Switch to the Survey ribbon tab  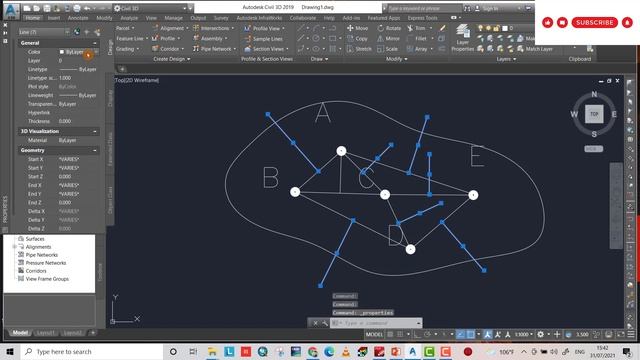pos(221,18)
